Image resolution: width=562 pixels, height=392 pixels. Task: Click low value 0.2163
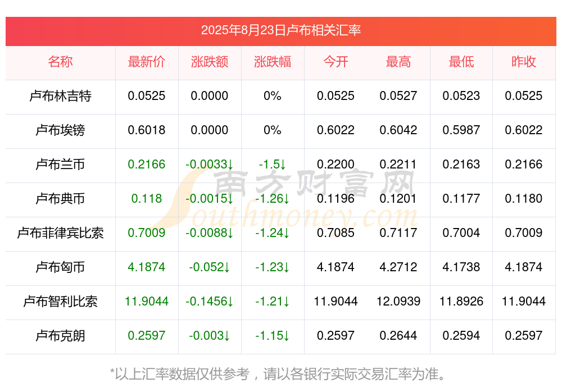click(461, 164)
